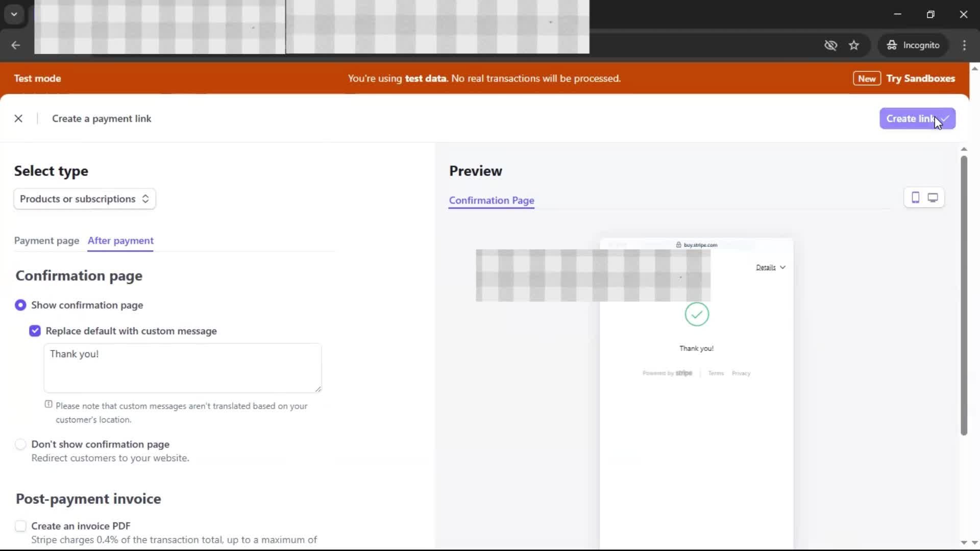Select Show confirmation page radio option

click(x=20, y=305)
